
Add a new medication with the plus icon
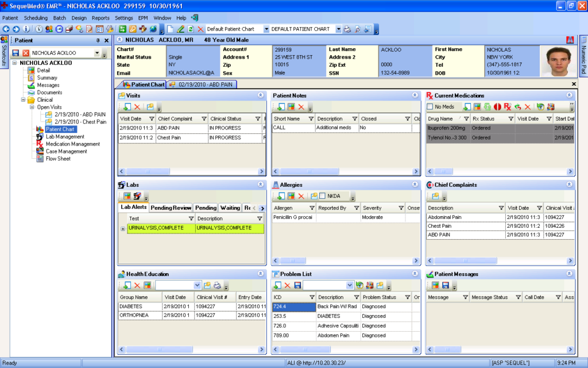(467, 106)
